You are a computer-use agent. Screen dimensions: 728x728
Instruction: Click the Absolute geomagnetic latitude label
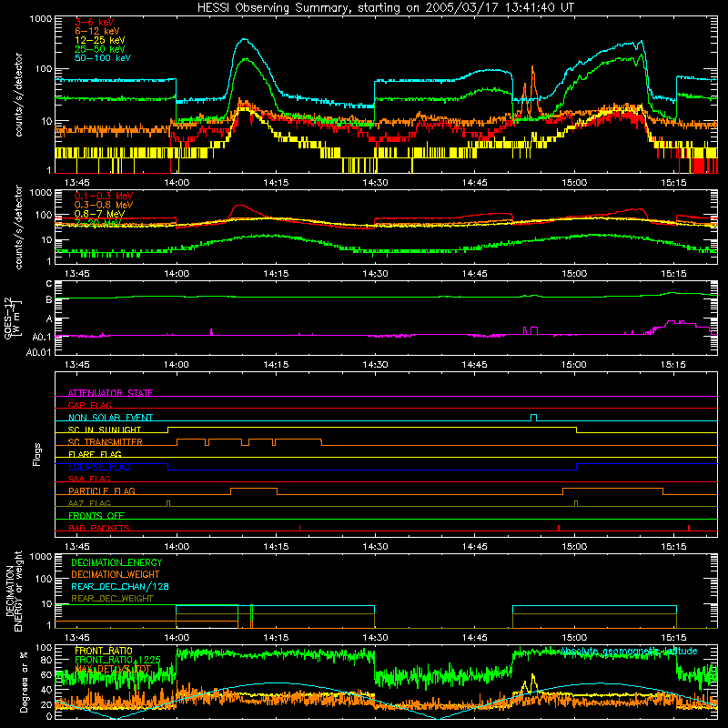pyautogui.click(x=629, y=651)
